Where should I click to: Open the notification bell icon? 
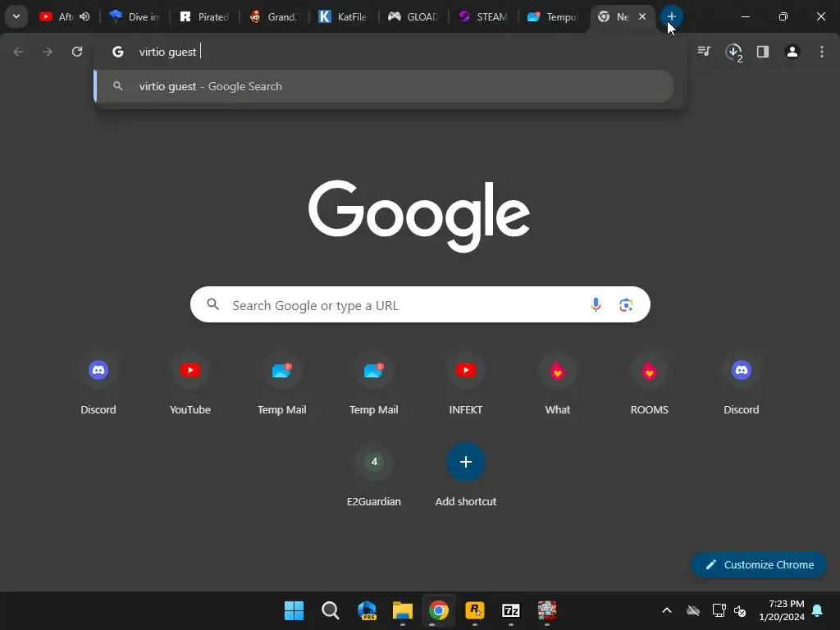[818, 610]
